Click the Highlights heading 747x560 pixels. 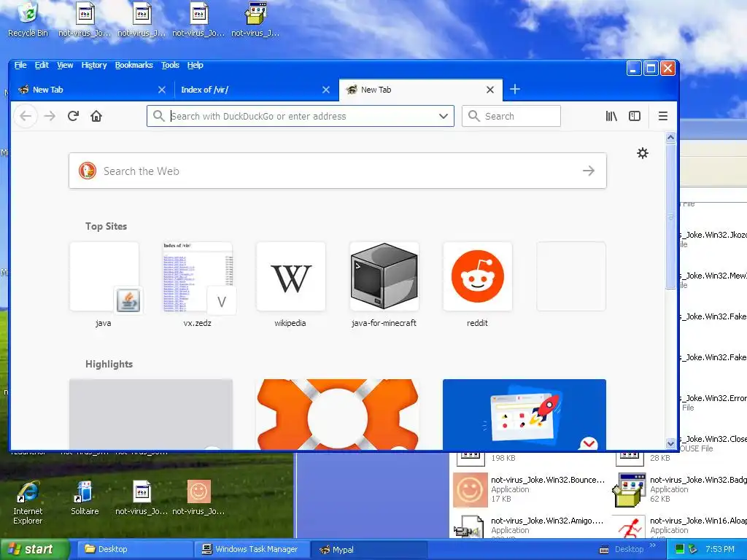109,364
